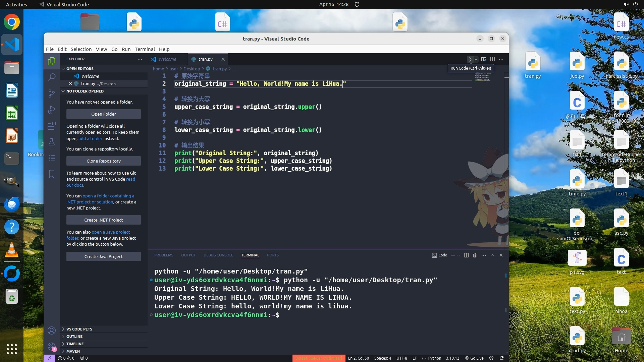Open Google Chrome from the dock
The image size is (644, 362).
tap(12, 22)
